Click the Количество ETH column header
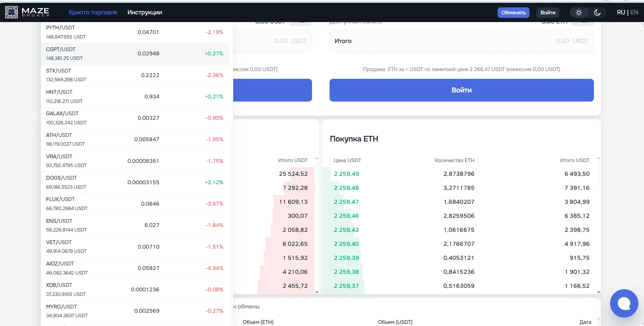 click(x=454, y=160)
